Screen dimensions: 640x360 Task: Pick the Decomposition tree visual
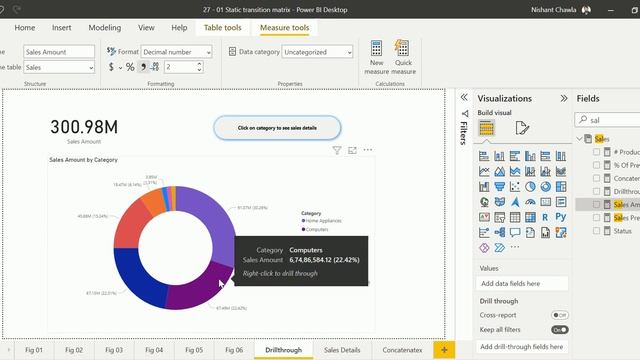pyautogui.click(x=500, y=233)
